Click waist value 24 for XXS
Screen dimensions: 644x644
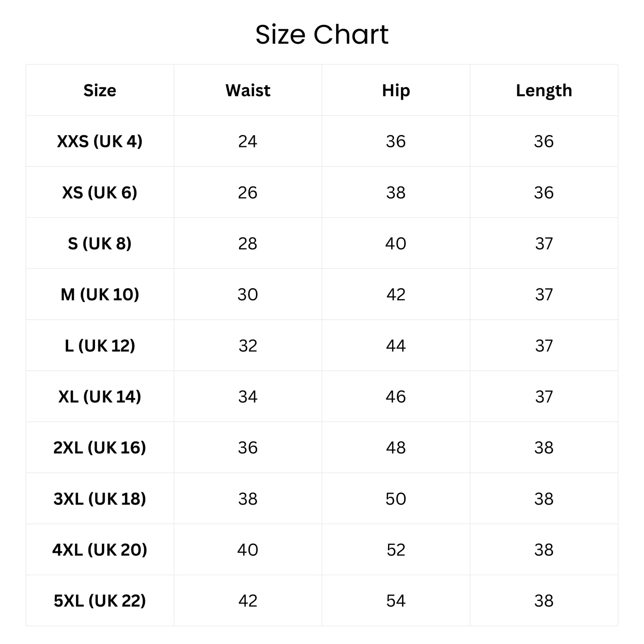pyautogui.click(x=248, y=141)
